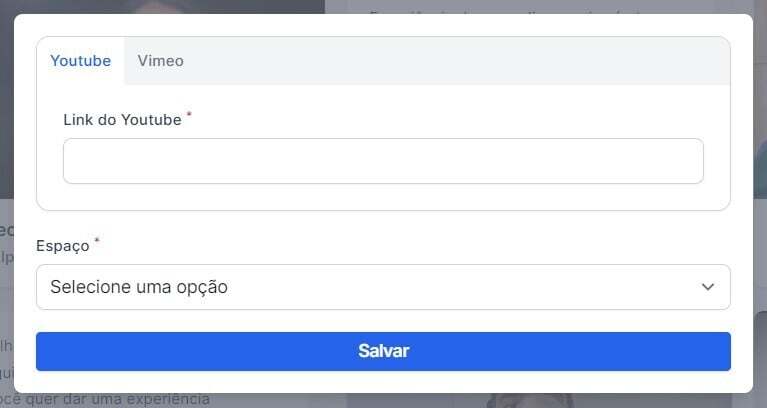This screenshot has height=408, width=767.
Task: Click the red asterisk beside Espaço
Action: [97, 241]
